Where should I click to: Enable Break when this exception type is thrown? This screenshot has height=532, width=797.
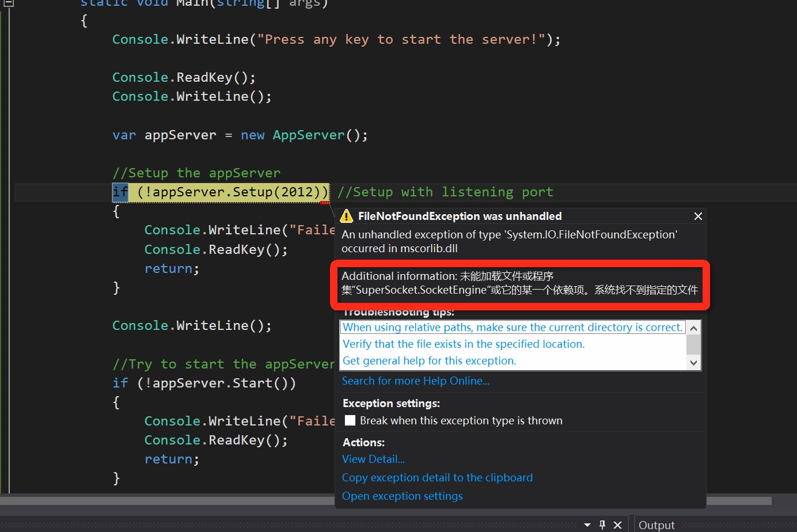point(350,420)
